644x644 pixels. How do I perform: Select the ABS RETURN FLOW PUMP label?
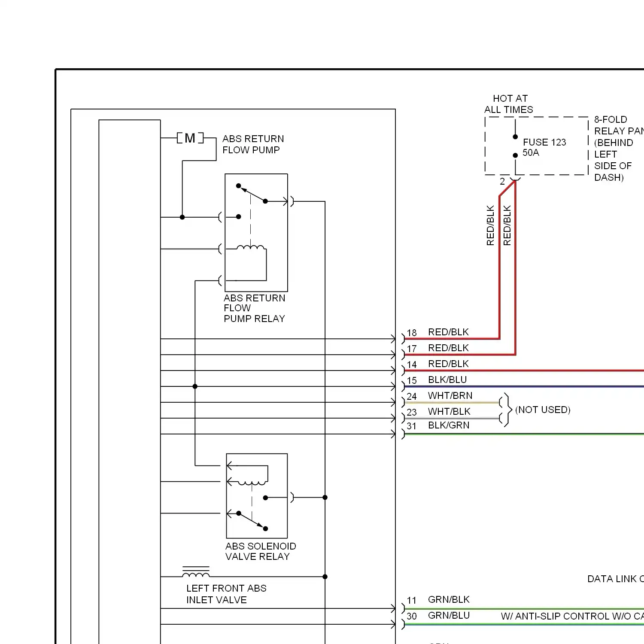pos(253,144)
